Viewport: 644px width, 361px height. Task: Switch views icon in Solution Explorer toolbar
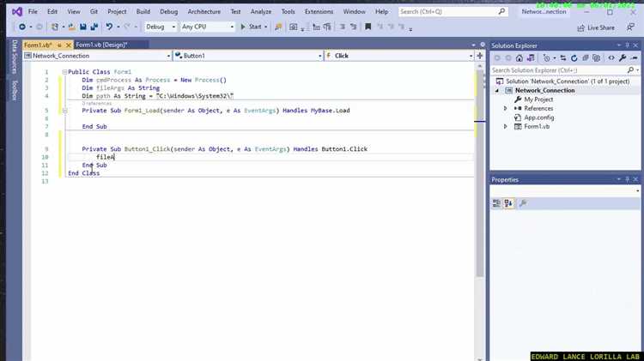pos(531,58)
